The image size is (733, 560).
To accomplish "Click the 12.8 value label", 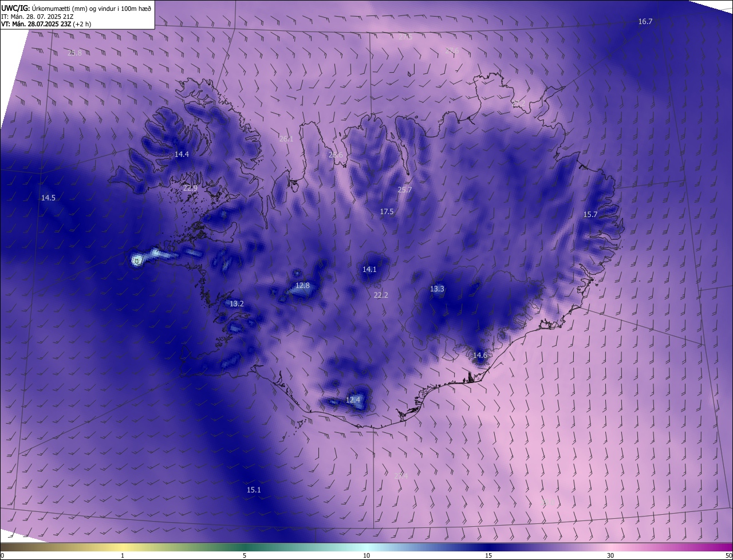I will coord(302,286).
